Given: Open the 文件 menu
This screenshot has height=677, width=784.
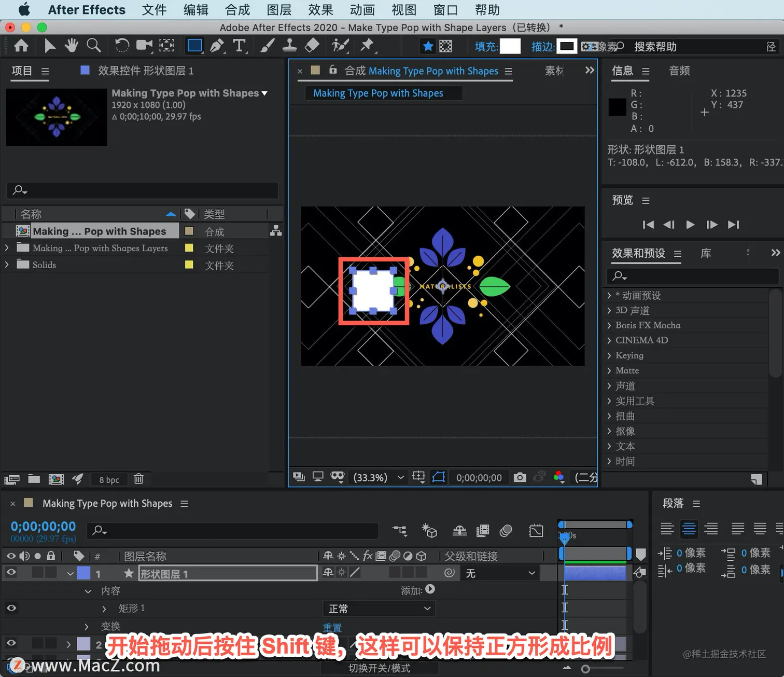Looking at the screenshot, I should (x=154, y=10).
